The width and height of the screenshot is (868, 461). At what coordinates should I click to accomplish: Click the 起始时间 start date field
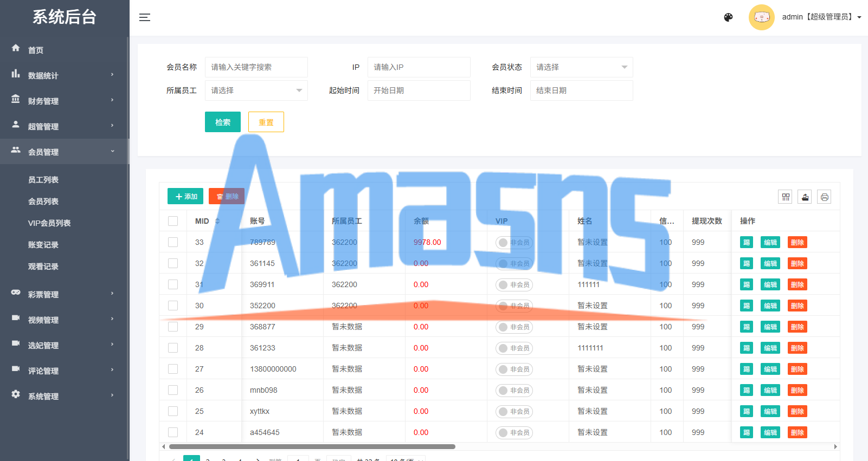click(x=419, y=90)
